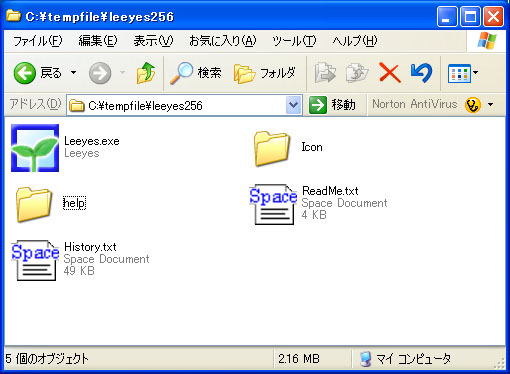Open the Forward history dropdown arrow
Image resolution: width=510 pixels, height=374 pixels.
coord(122,73)
